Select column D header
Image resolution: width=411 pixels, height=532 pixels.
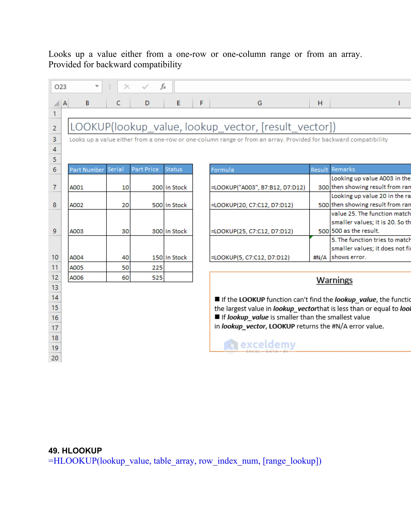point(147,103)
